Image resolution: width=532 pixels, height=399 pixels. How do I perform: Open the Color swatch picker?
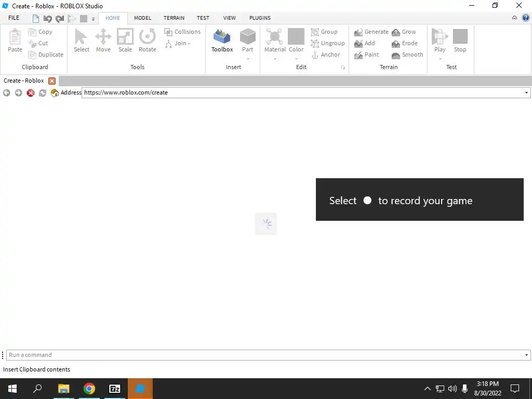click(x=296, y=41)
